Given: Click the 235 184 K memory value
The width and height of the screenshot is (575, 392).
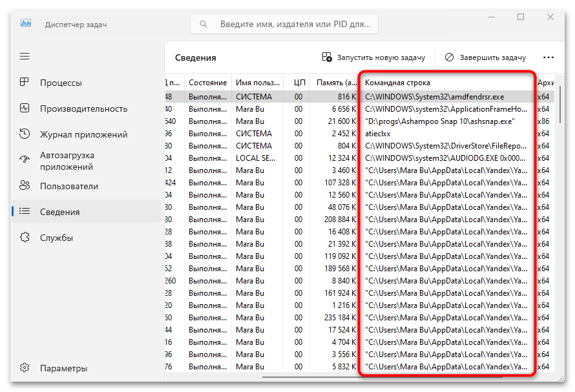Looking at the screenshot, I should coord(340,318).
